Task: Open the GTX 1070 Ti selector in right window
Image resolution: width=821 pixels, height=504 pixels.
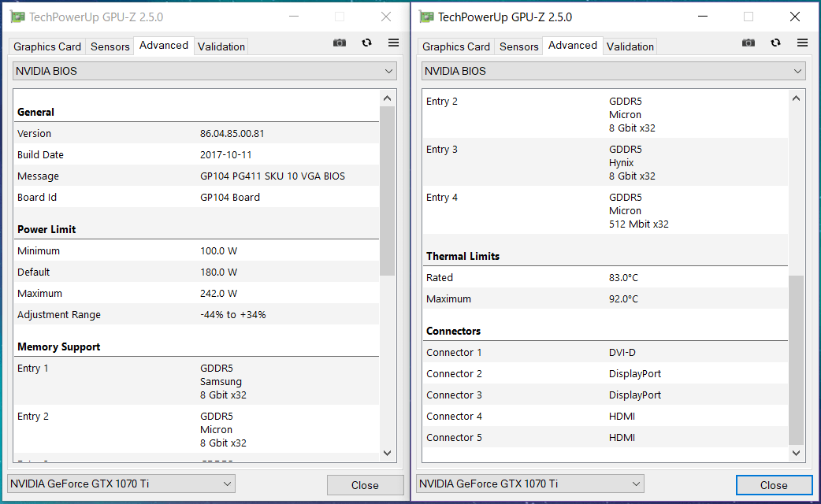Action: pos(530,484)
